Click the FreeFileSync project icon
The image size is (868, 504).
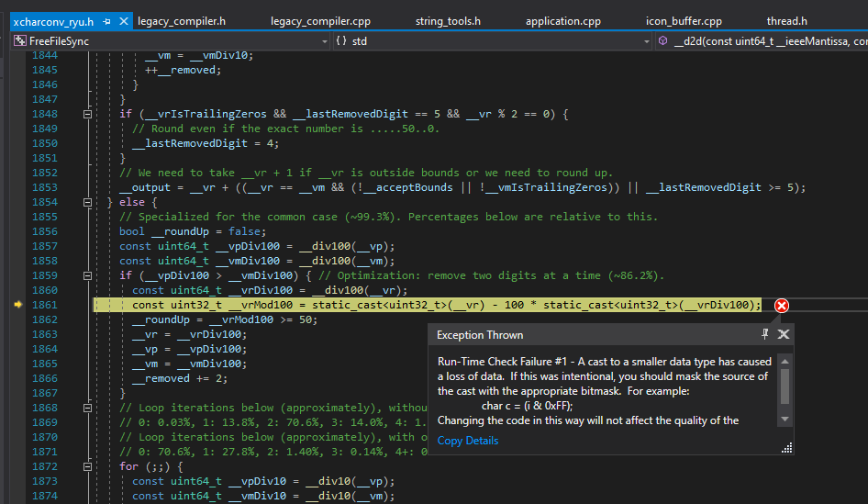pyautogui.click(x=20, y=41)
